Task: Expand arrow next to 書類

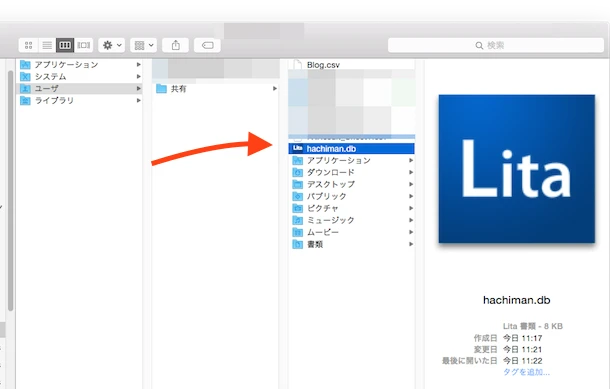Action: coord(411,244)
